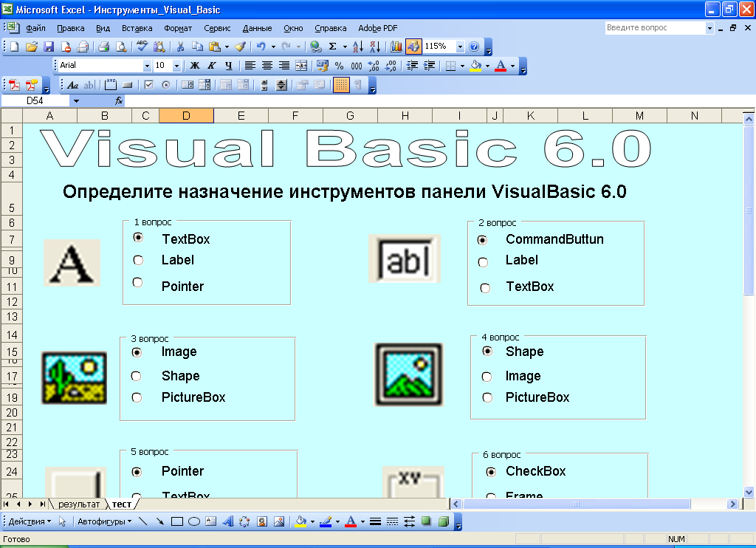
Task: Open the font size dropdown
Action: [176, 66]
